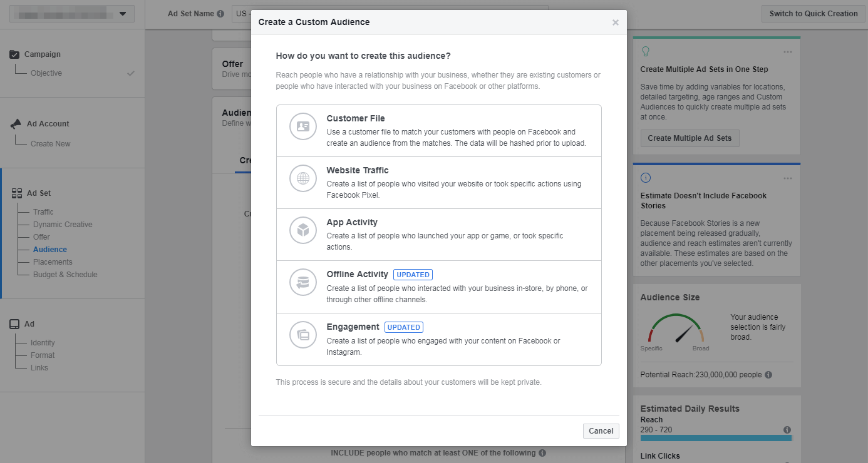This screenshot has width=868, height=463.
Task: Go to Budget & Schedule in sidebar
Action: pyautogui.click(x=65, y=275)
